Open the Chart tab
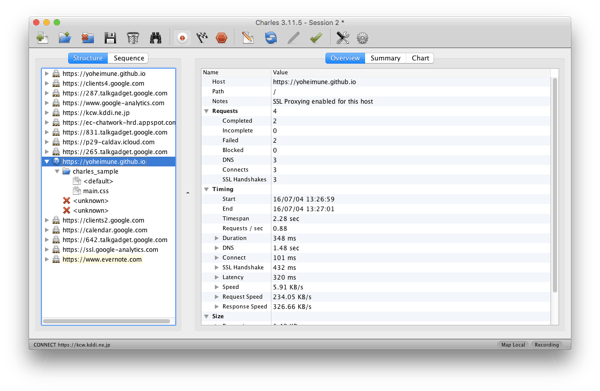This screenshot has height=391, width=600. point(420,58)
